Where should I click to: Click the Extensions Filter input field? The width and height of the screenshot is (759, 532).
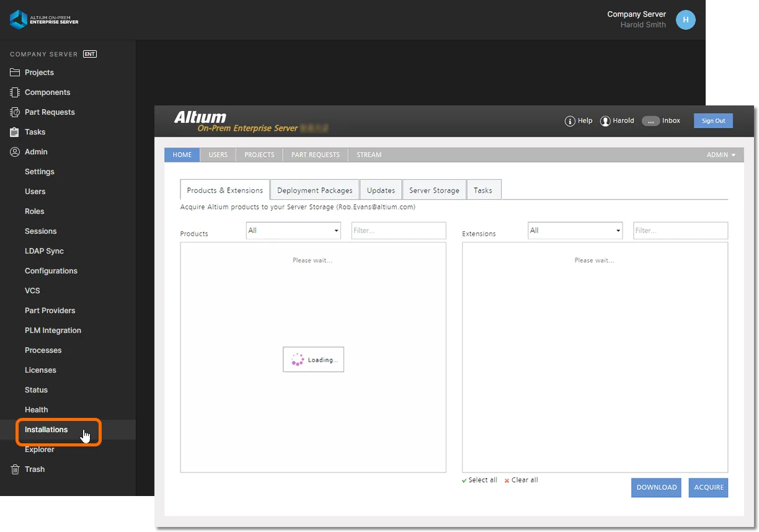pos(681,231)
